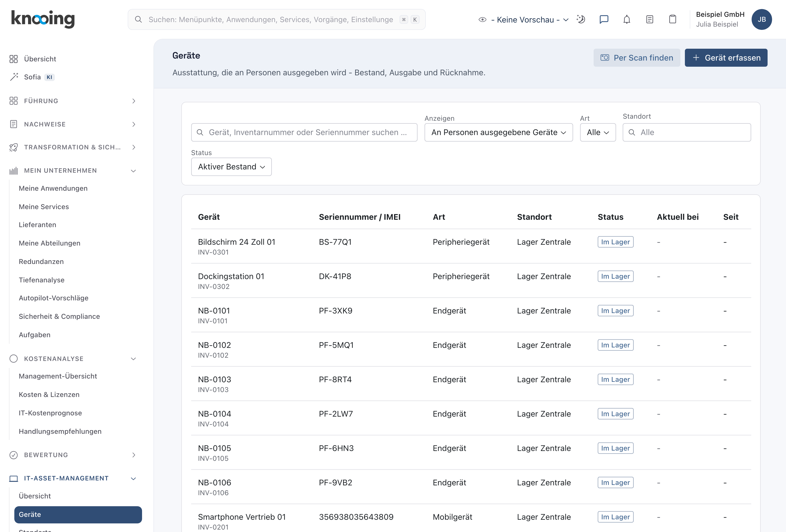The height and width of the screenshot is (532, 786).
Task: Expand the Nachweise section chevron
Action: point(134,124)
